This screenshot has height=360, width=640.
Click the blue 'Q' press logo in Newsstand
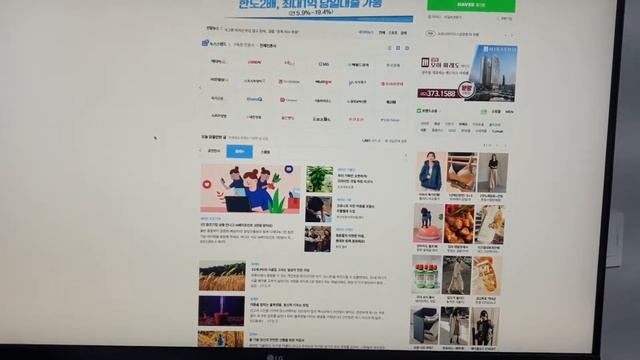coord(254,99)
